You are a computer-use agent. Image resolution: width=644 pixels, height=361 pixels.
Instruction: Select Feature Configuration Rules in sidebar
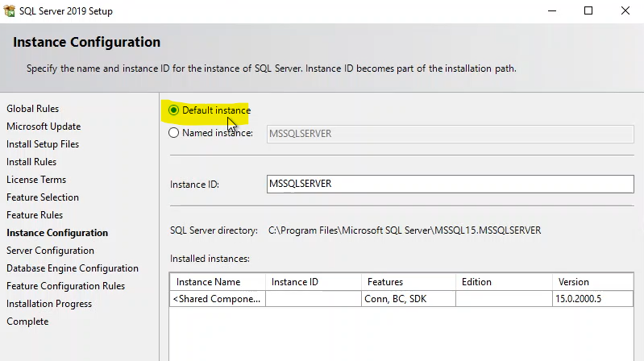coord(66,286)
